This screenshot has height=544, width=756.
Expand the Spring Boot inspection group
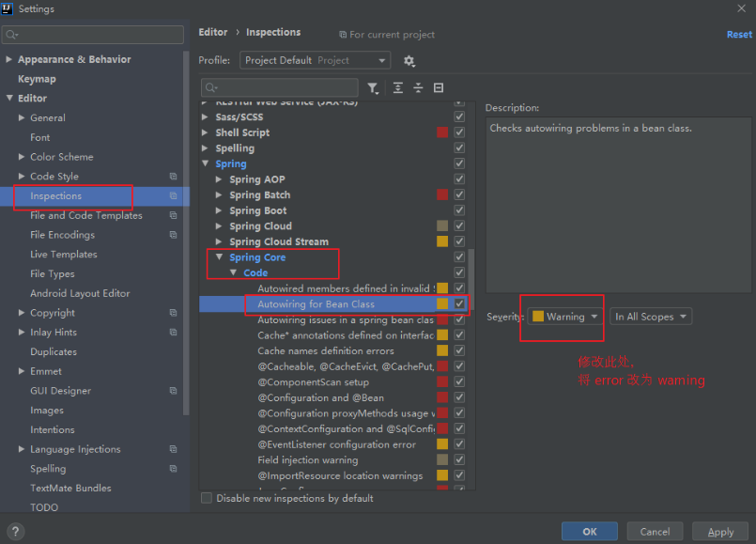[x=219, y=210]
